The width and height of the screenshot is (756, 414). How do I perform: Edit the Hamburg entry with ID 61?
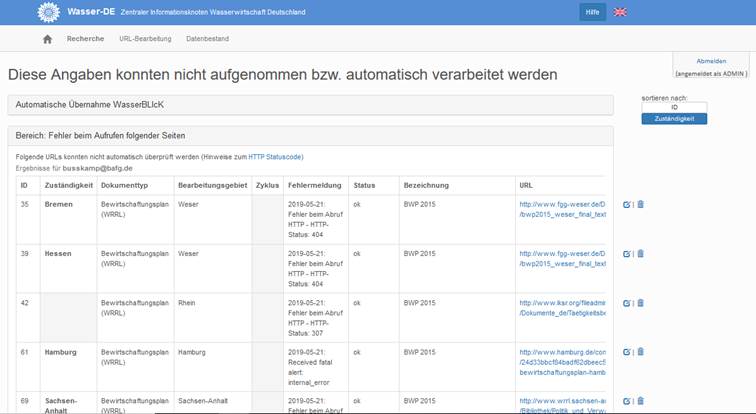pyautogui.click(x=626, y=351)
